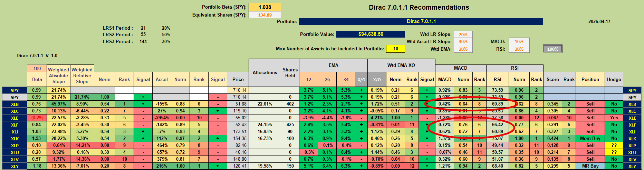
Task: Select the XLU price 46.16
Action: pos(238,152)
